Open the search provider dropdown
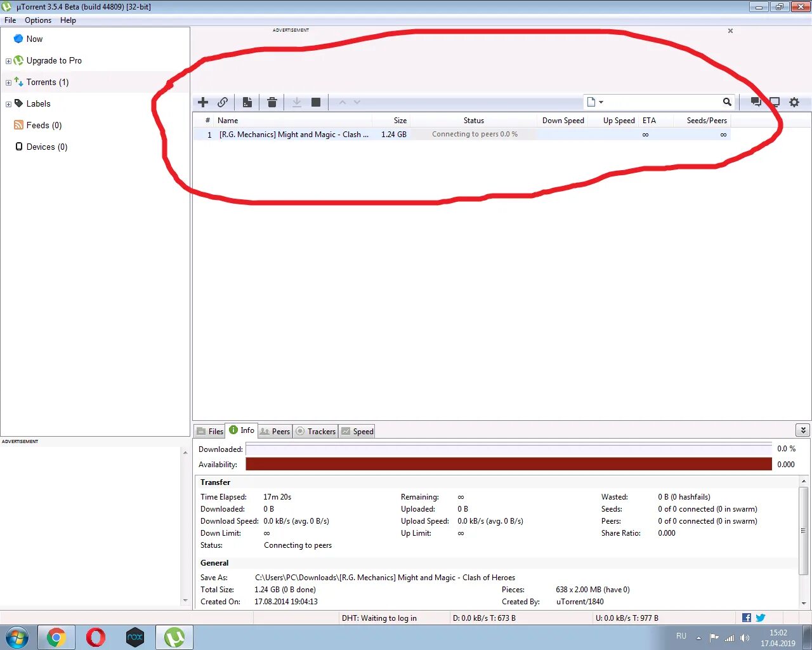The image size is (812, 650). (595, 102)
